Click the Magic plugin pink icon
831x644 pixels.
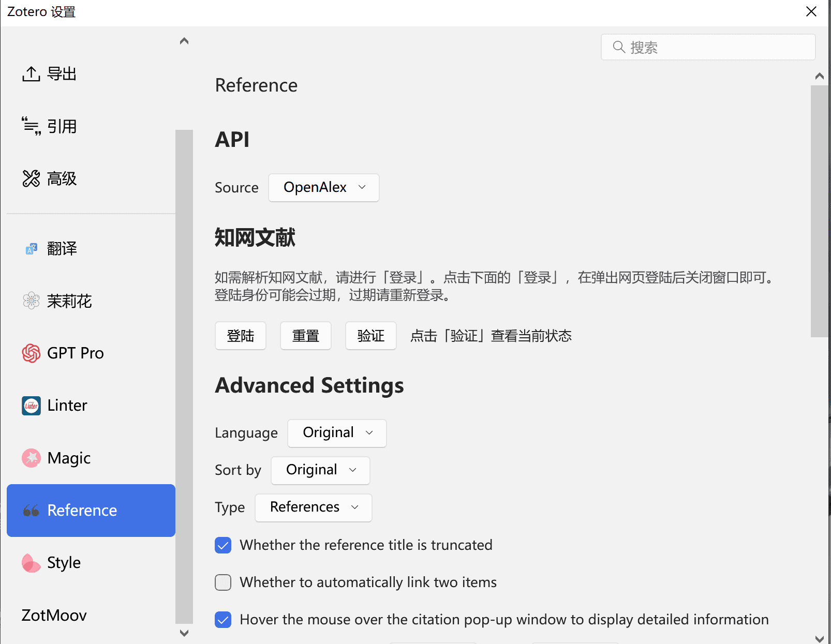coord(31,458)
